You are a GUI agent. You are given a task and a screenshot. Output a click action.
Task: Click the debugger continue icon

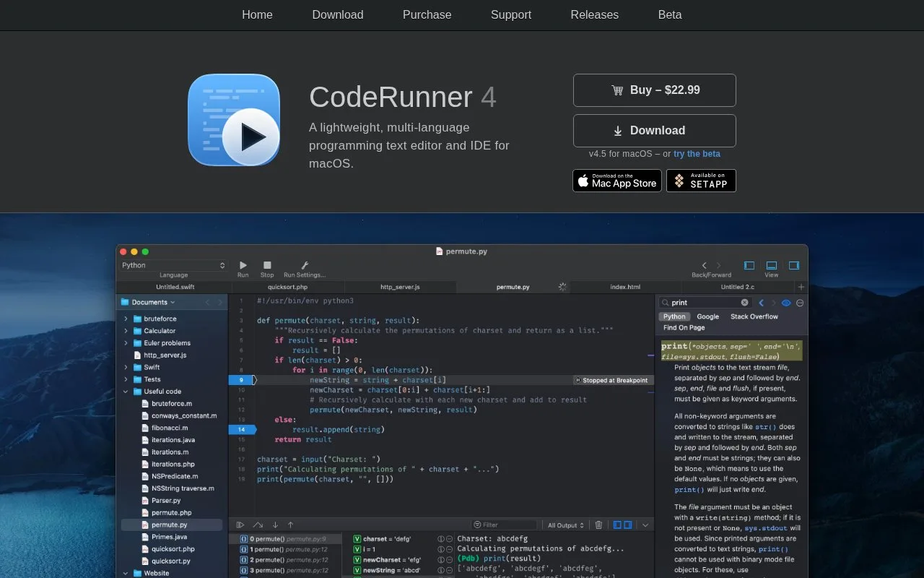click(240, 525)
